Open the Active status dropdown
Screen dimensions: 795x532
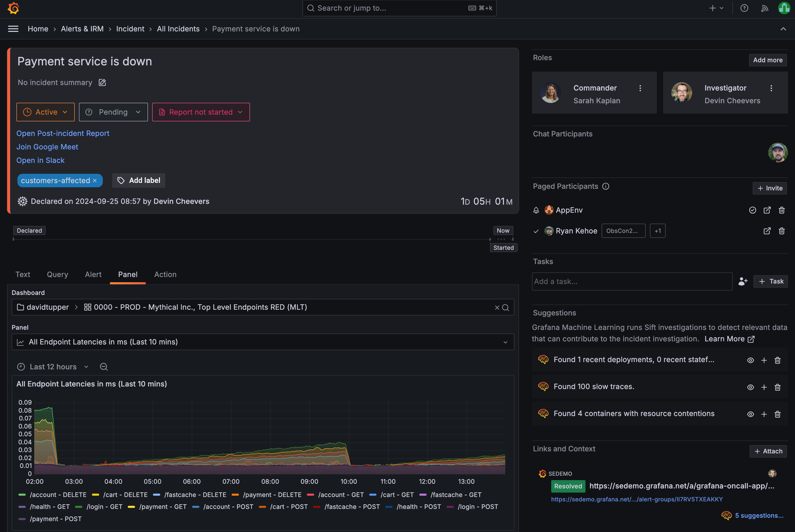(x=45, y=112)
